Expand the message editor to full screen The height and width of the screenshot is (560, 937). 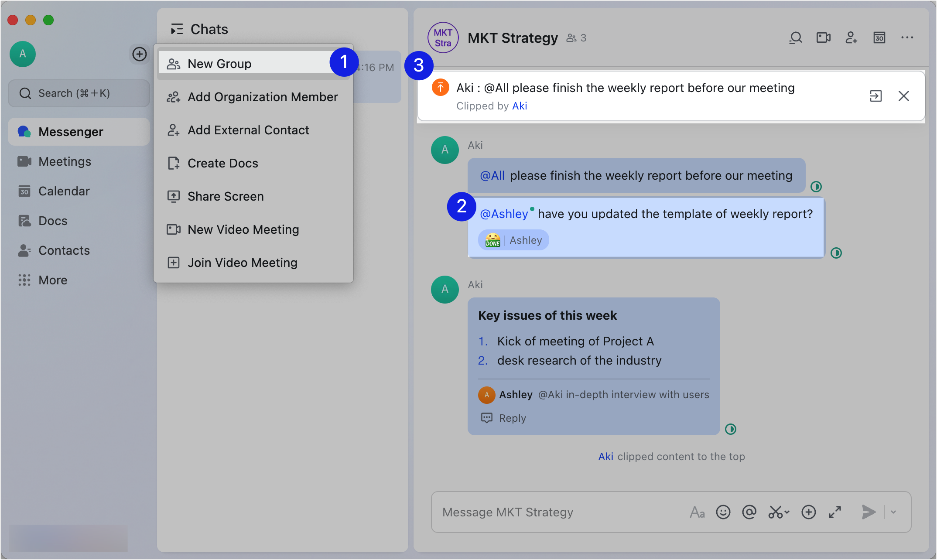835,512
